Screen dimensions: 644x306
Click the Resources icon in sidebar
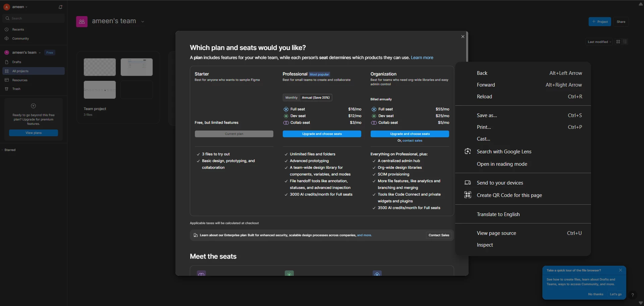[7, 80]
